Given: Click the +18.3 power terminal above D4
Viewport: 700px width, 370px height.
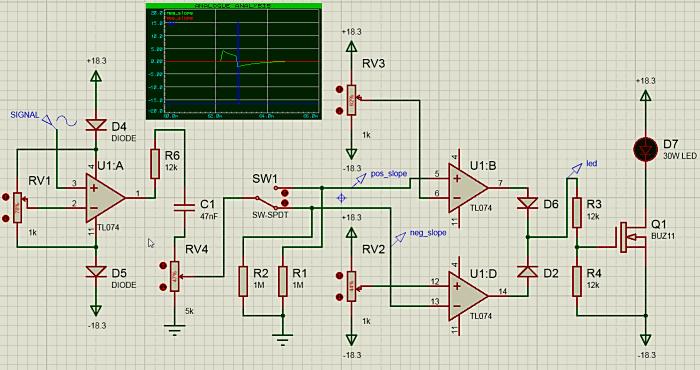Looking at the screenshot, I should click(96, 76).
